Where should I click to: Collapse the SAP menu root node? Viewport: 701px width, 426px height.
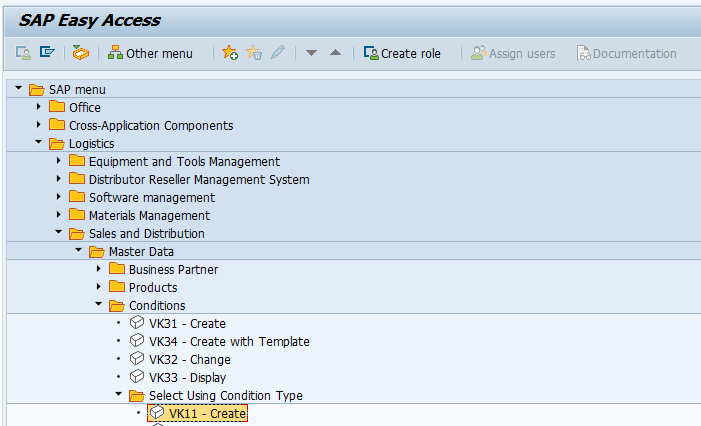pos(18,89)
